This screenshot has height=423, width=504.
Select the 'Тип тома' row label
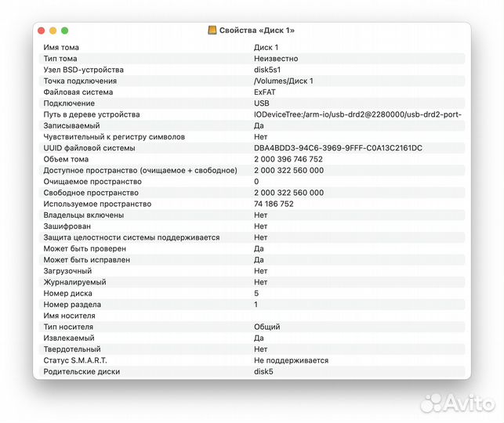(x=60, y=59)
